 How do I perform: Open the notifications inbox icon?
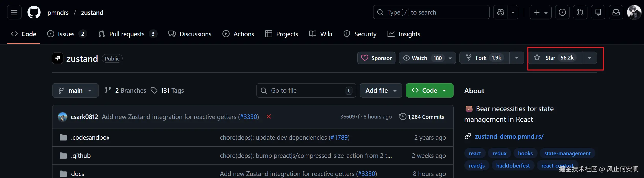point(616,13)
